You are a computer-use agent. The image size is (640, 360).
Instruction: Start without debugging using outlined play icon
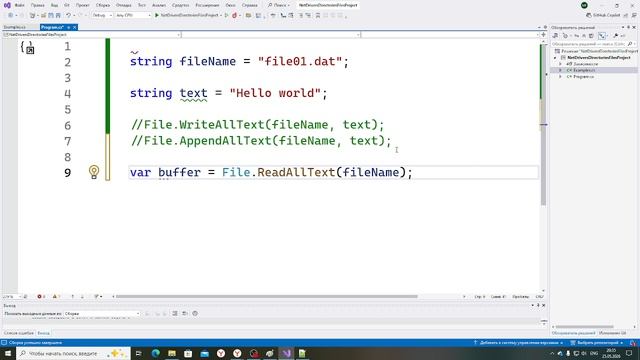227,15
